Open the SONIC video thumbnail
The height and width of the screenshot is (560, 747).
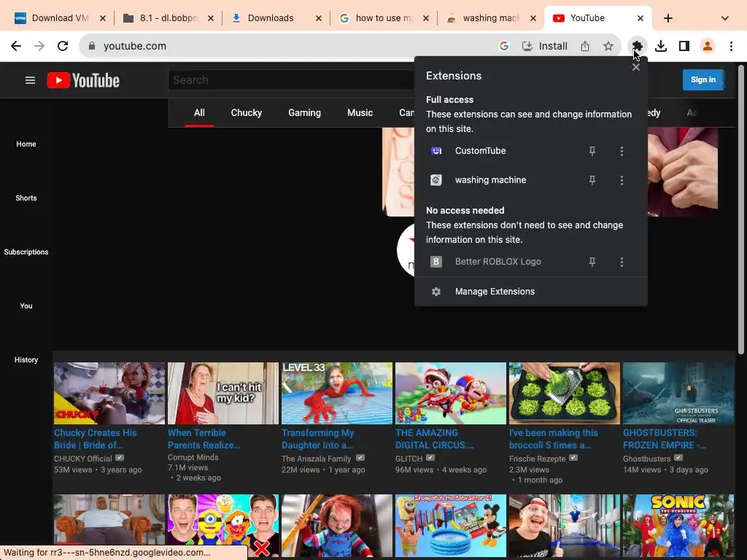point(678,526)
